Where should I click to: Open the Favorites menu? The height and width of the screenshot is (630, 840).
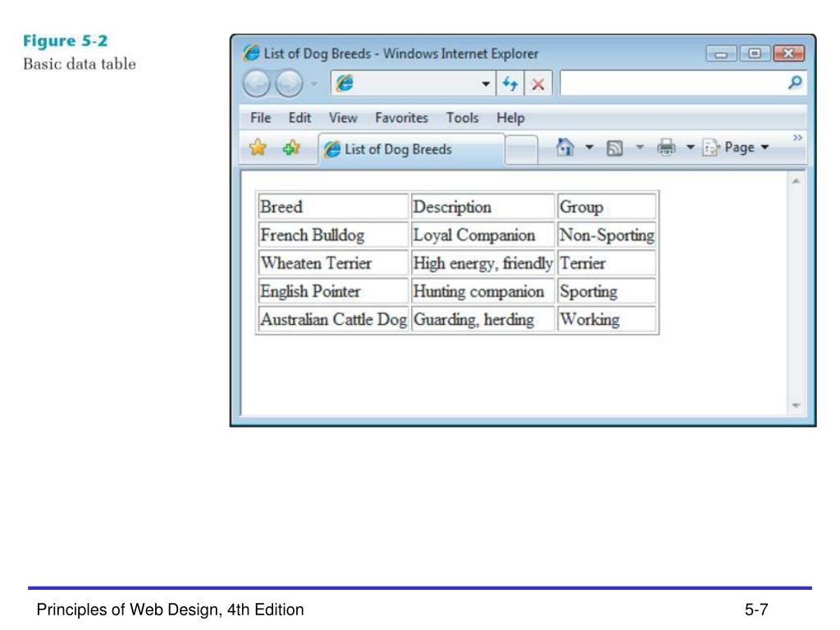(x=401, y=118)
